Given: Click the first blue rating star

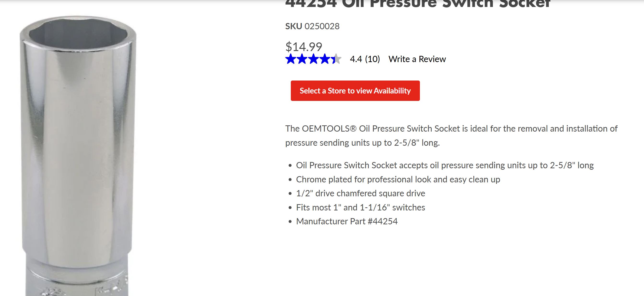Looking at the screenshot, I should point(291,59).
